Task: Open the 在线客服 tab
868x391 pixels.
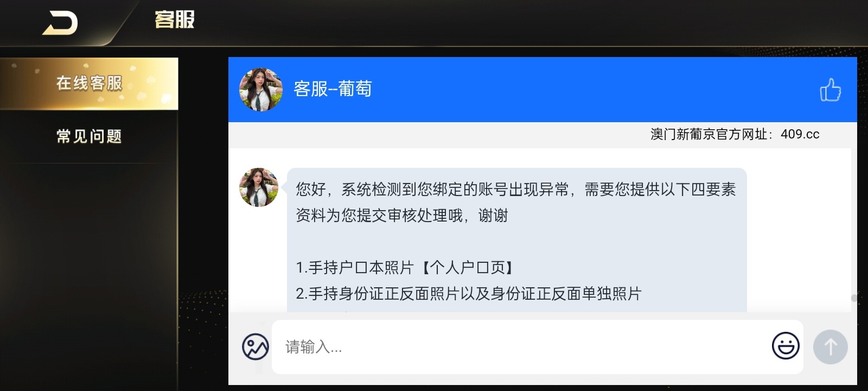Action: (x=89, y=83)
